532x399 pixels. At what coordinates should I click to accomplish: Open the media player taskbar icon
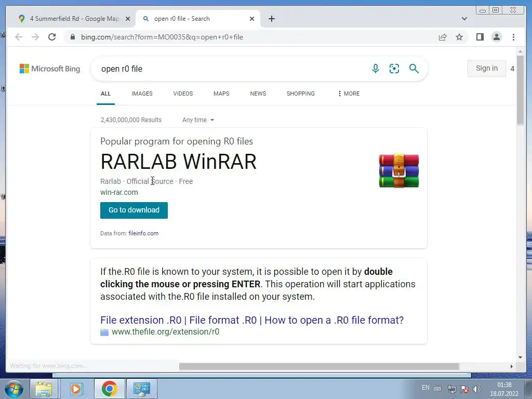[x=76, y=389]
